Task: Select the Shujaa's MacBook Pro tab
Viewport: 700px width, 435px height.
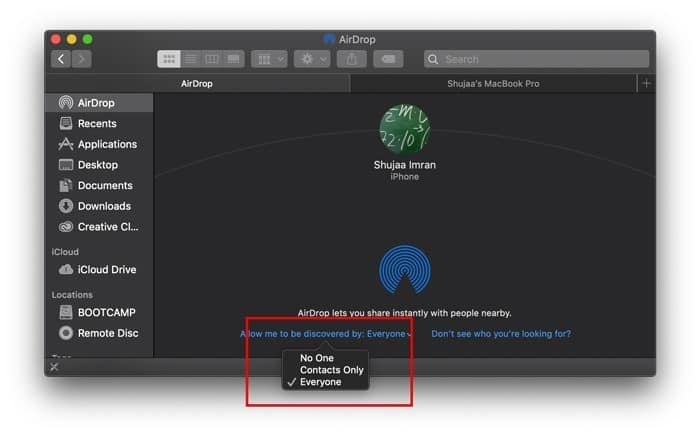Action: click(493, 84)
